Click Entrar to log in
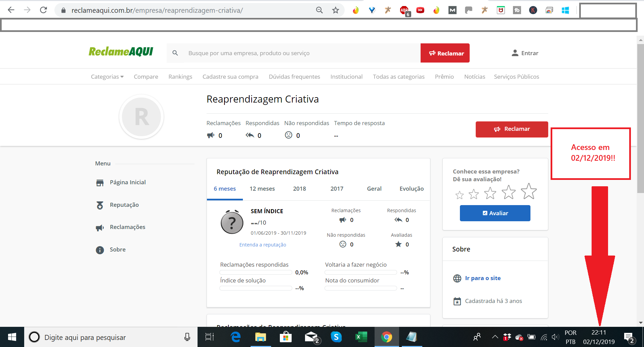The height and width of the screenshot is (347, 644). coord(525,53)
